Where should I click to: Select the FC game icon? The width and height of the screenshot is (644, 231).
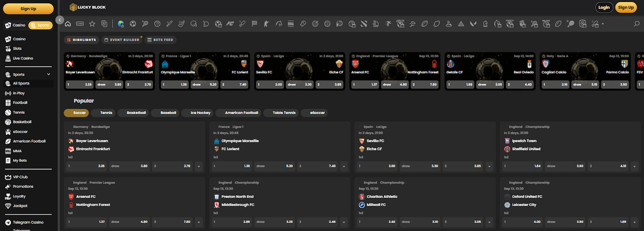pos(230,24)
